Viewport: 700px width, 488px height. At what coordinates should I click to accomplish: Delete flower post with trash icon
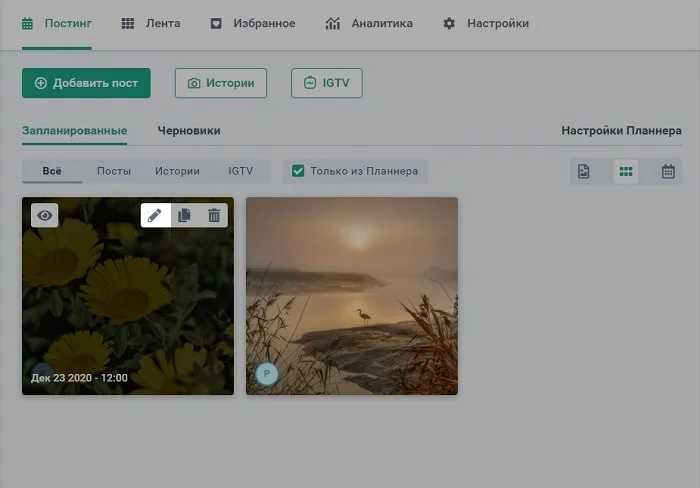coord(213,215)
